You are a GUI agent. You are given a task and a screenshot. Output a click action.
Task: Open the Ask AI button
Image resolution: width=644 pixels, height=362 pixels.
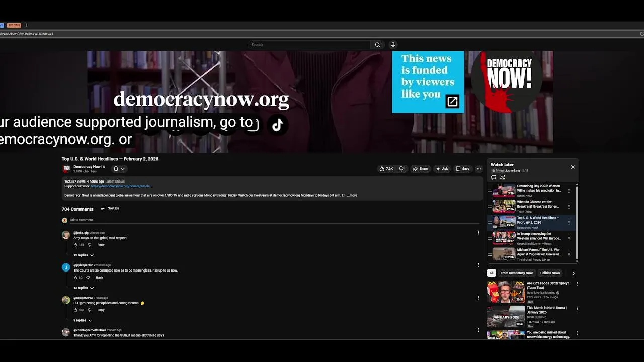[x=442, y=169]
